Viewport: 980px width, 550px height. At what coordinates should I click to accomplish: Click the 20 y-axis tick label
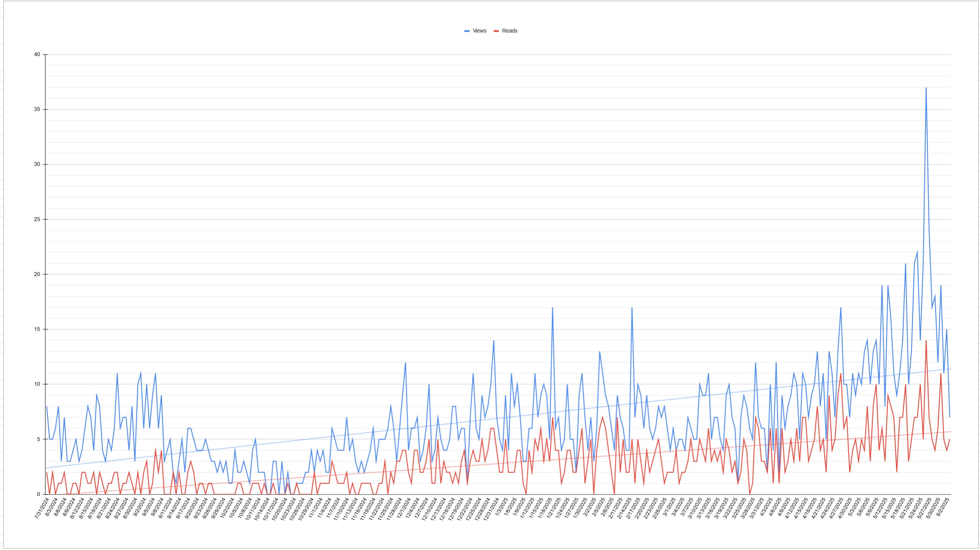pyautogui.click(x=37, y=274)
